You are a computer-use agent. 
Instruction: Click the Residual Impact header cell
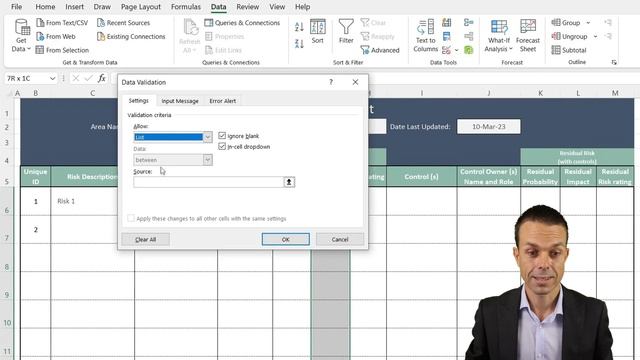tap(578, 176)
